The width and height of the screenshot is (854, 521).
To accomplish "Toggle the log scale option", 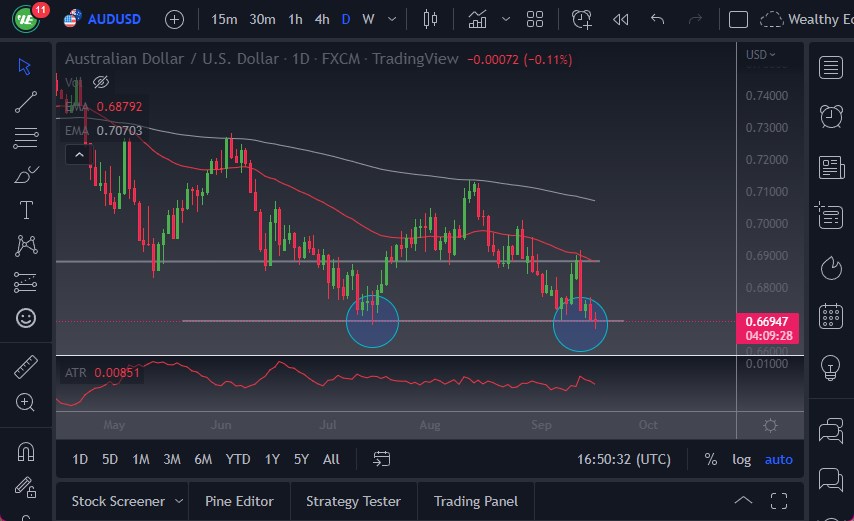I will pos(741,459).
